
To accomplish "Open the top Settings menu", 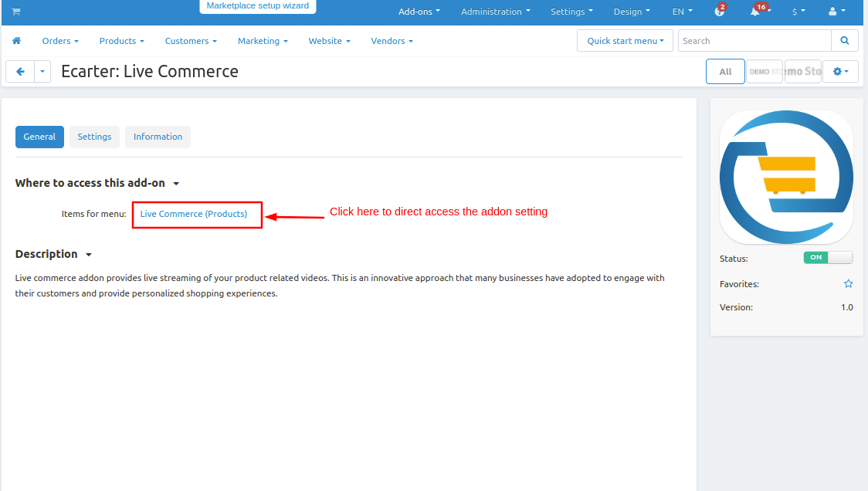I will (571, 12).
